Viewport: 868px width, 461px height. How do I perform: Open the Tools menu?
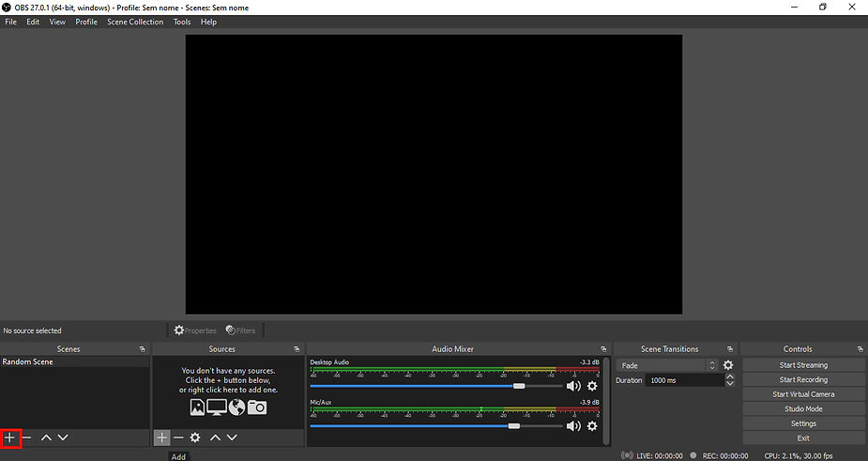(182, 22)
